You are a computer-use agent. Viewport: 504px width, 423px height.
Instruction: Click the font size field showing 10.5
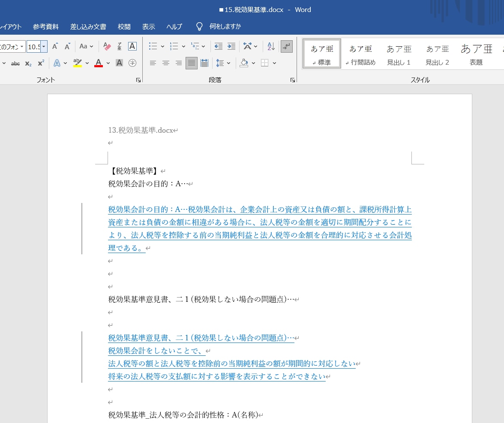34,47
